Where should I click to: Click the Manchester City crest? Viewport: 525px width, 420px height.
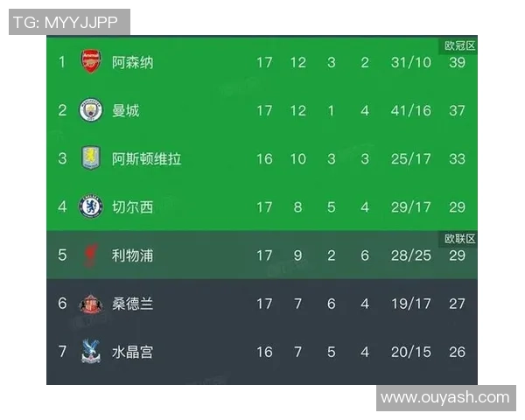(91, 110)
